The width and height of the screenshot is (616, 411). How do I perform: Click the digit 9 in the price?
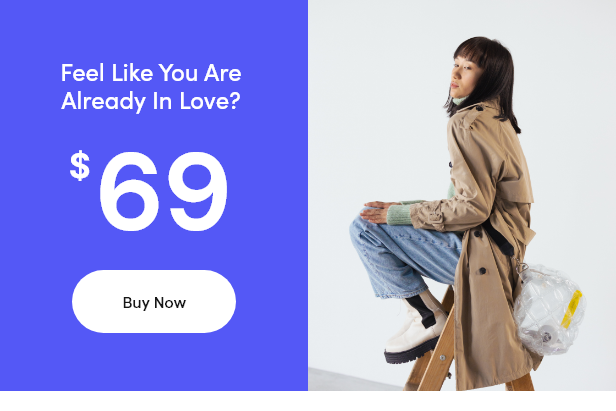(198, 191)
